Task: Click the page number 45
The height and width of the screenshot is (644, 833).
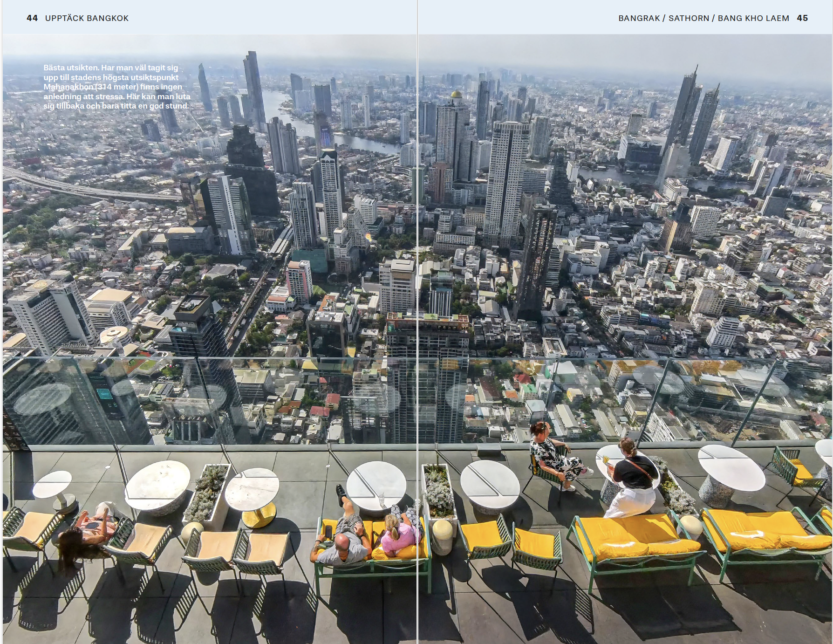Action: 802,18
